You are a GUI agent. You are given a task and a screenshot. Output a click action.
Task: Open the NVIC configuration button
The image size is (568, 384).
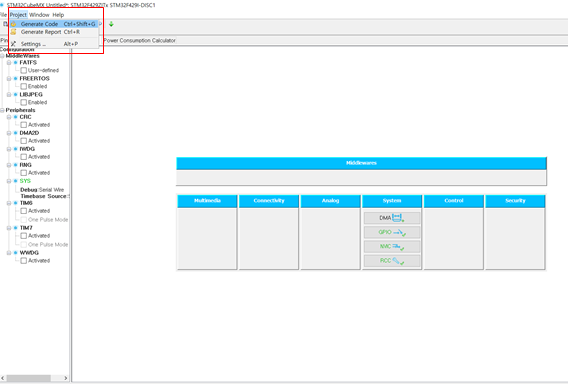tap(392, 246)
